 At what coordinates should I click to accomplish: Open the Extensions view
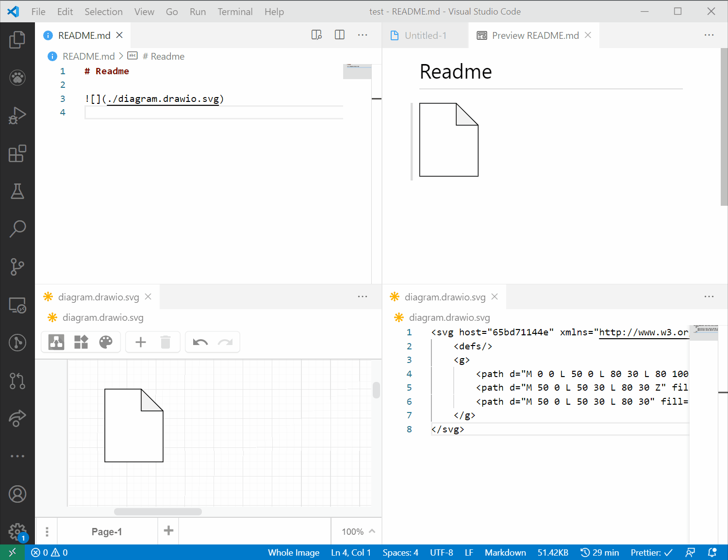[x=17, y=153]
